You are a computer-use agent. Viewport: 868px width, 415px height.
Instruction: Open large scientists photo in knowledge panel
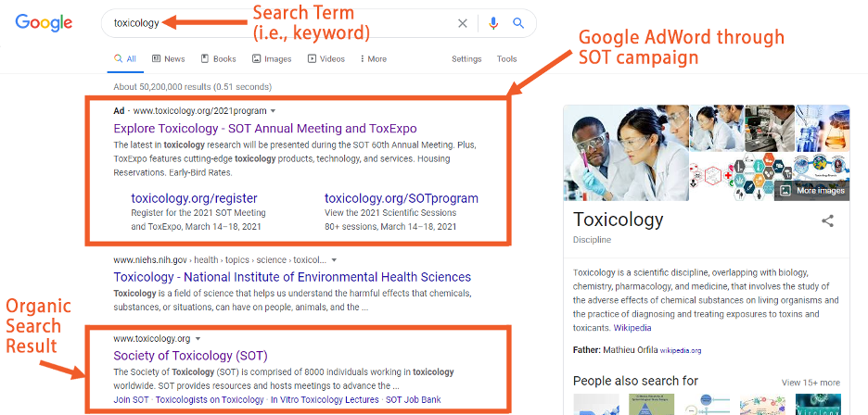click(626, 153)
